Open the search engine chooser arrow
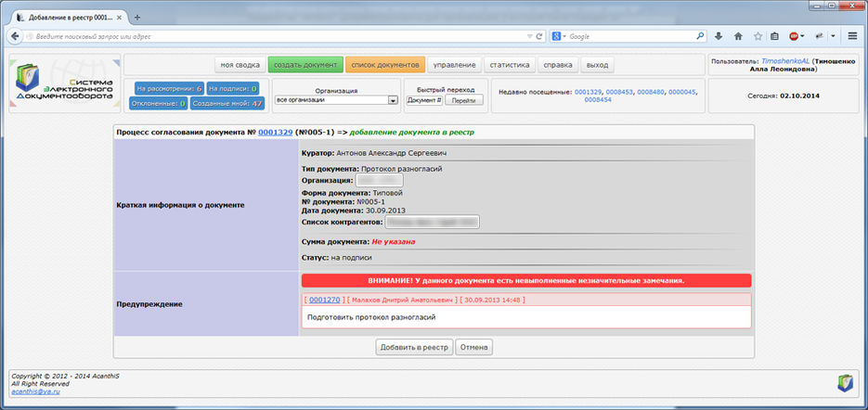The image size is (868, 410). point(564,36)
